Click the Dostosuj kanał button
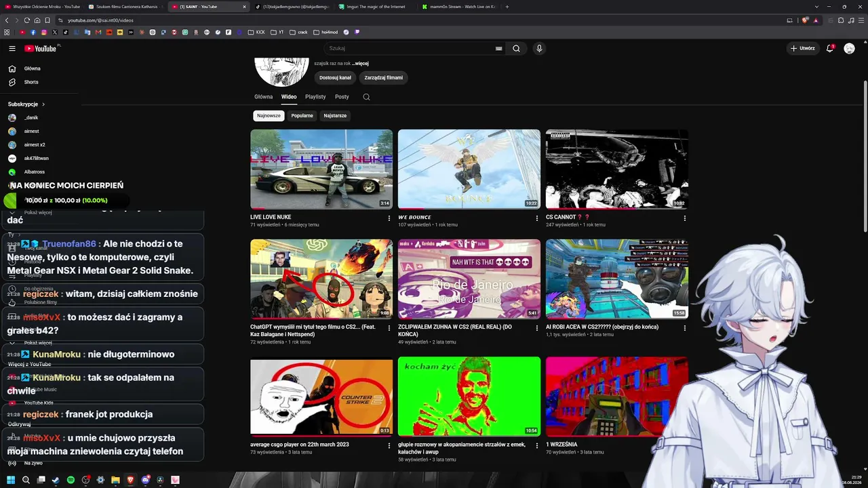Viewport: 868px width, 488px height. coord(335,78)
